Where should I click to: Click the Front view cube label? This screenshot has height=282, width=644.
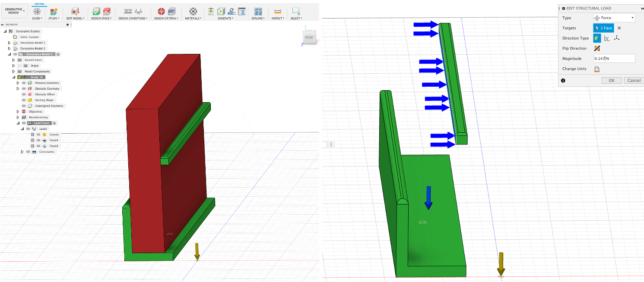(x=309, y=38)
